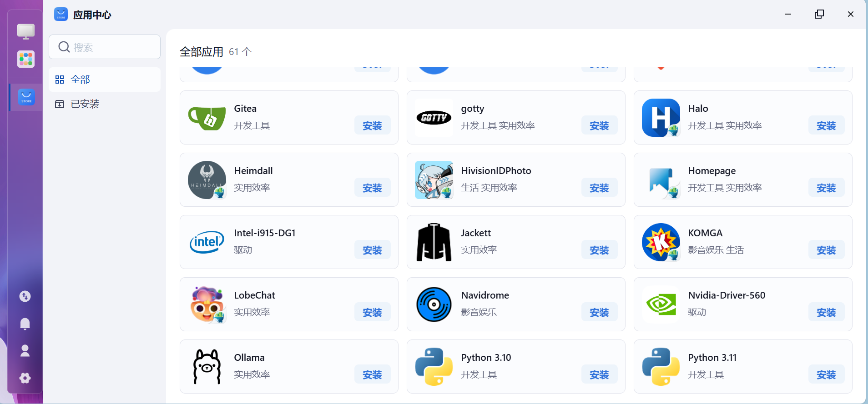Install Intel-i915-DG1 driver via 安装
The image size is (868, 404).
tap(372, 250)
